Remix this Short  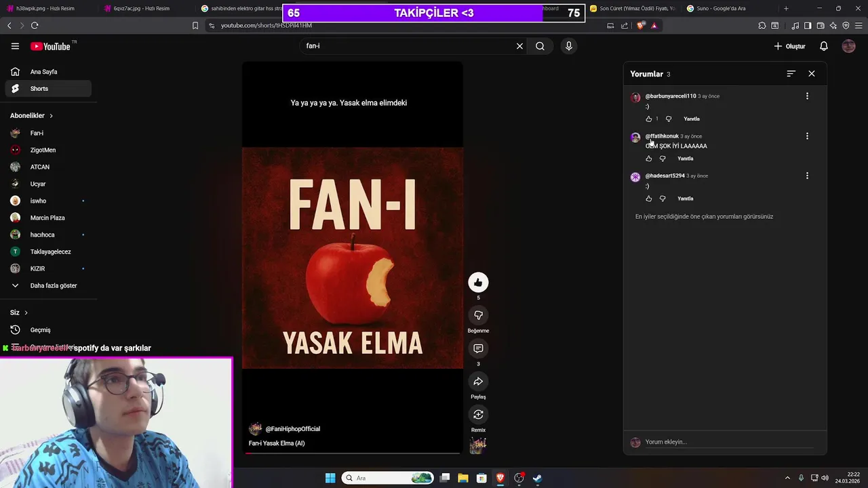[x=478, y=414]
